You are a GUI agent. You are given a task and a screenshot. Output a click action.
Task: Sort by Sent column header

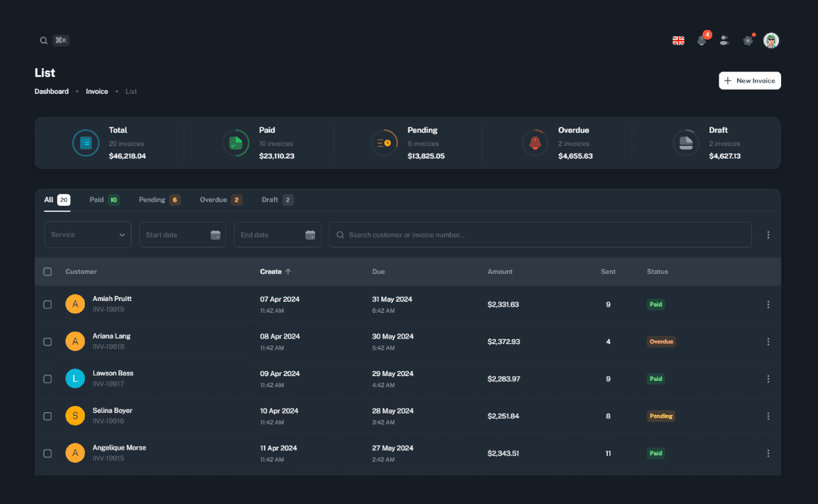point(608,272)
